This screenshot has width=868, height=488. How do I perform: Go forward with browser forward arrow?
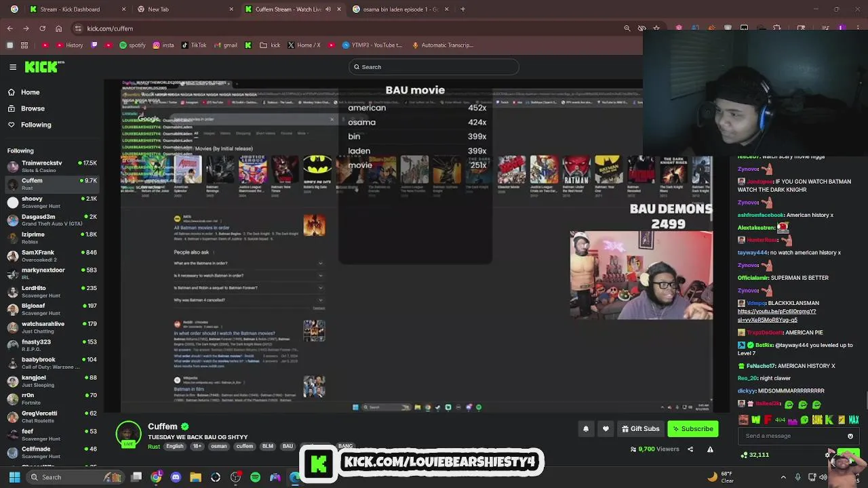click(26, 28)
